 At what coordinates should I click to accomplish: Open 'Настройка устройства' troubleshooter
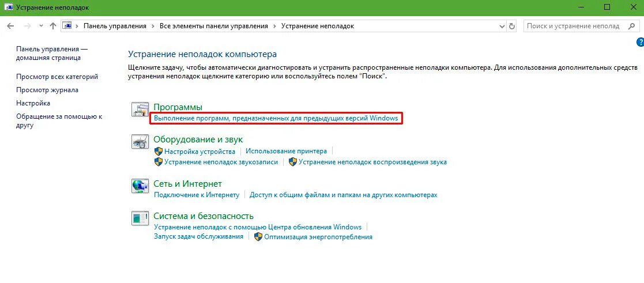coord(199,152)
